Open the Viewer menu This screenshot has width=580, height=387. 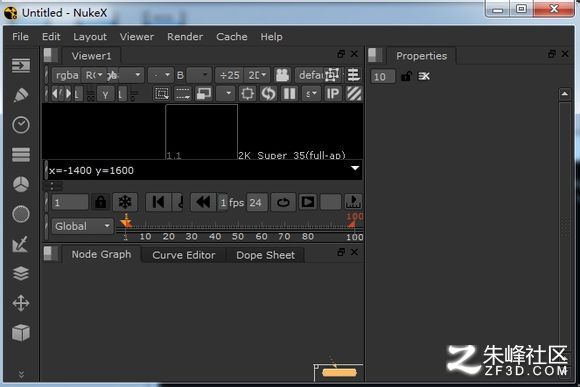(x=136, y=37)
